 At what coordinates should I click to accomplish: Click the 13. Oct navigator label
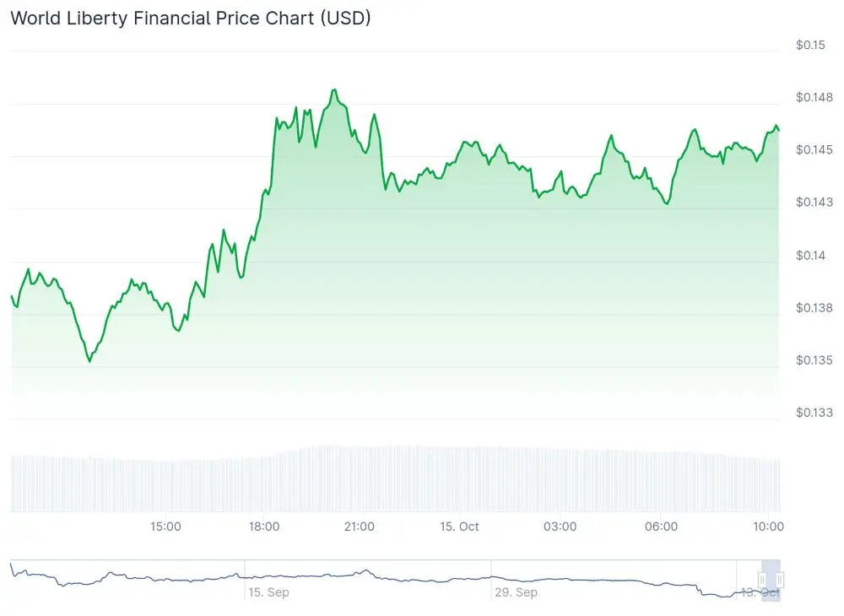point(760,592)
